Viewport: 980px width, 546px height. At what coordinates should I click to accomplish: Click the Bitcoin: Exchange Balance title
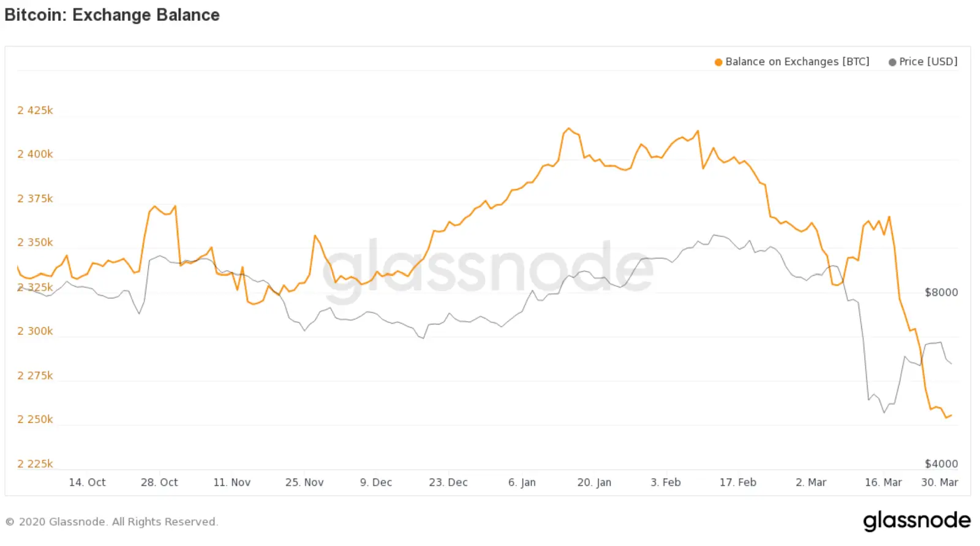112,15
